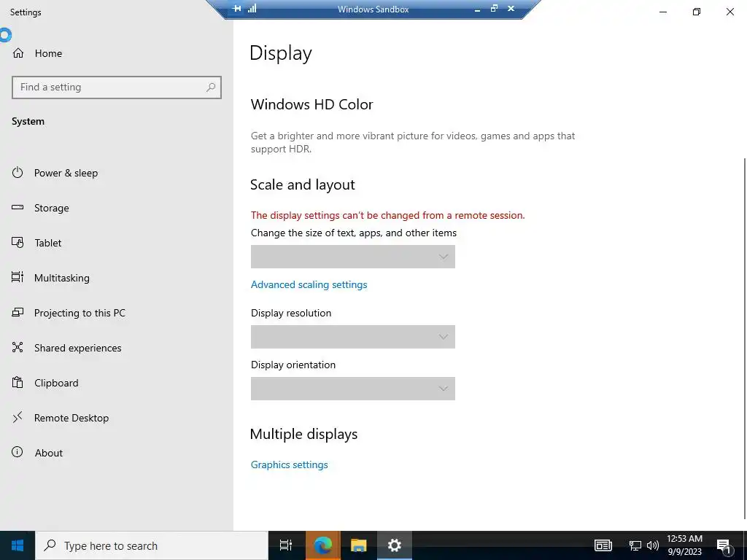This screenshot has width=747, height=560.
Task: Click the volume speaker icon
Action: tap(653, 545)
